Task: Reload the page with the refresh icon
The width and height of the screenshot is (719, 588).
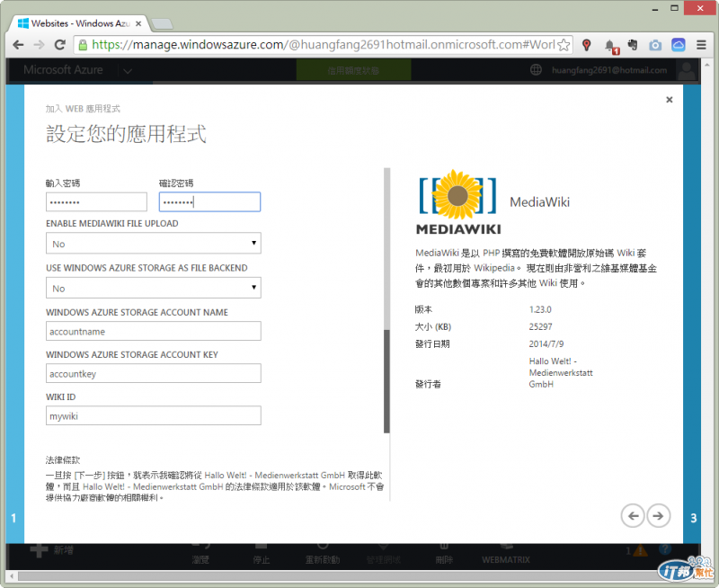Action: 59,44
